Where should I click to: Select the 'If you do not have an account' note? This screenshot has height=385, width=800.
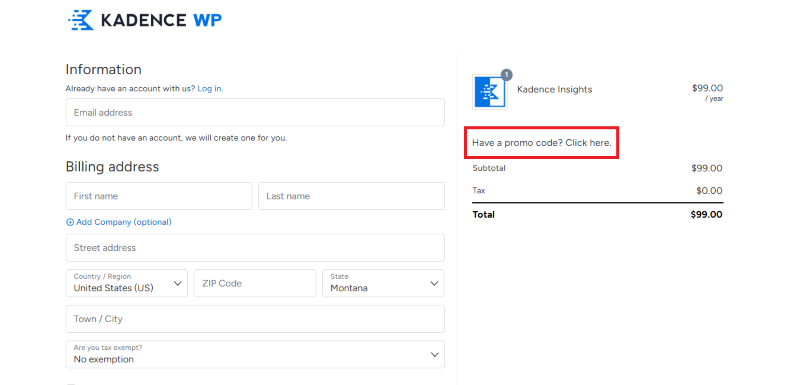(x=176, y=138)
